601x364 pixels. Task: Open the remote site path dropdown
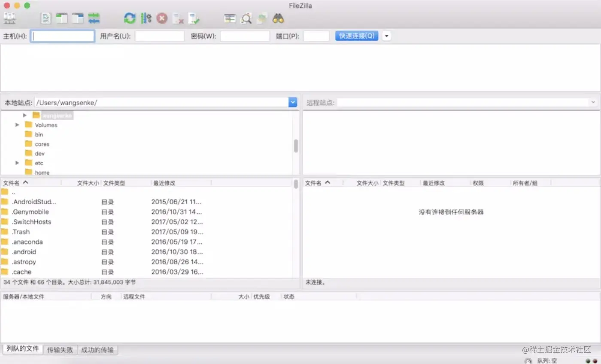tap(593, 102)
